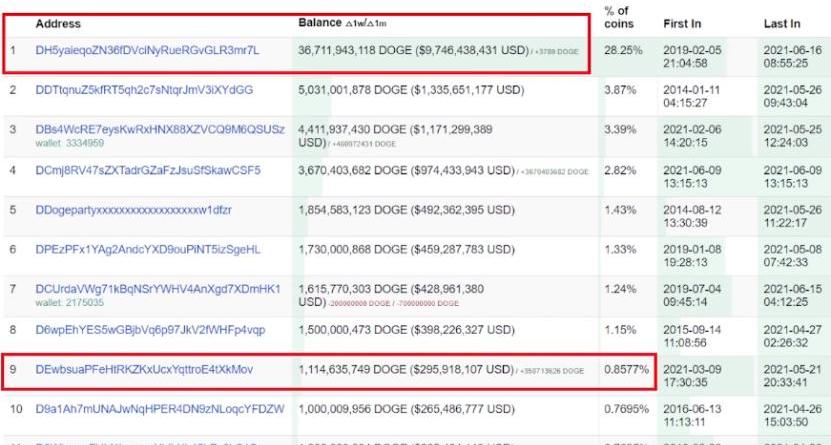Open address starting with DBs4WcRE7eysKwRx
Screen dimensions: 831x445
pyautogui.click(x=159, y=130)
